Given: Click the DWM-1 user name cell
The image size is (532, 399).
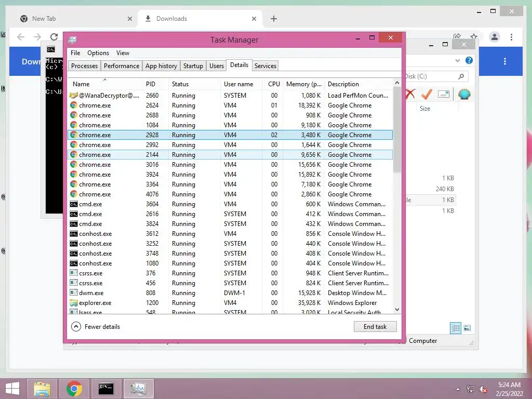Looking at the screenshot, I should click(234, 293).
